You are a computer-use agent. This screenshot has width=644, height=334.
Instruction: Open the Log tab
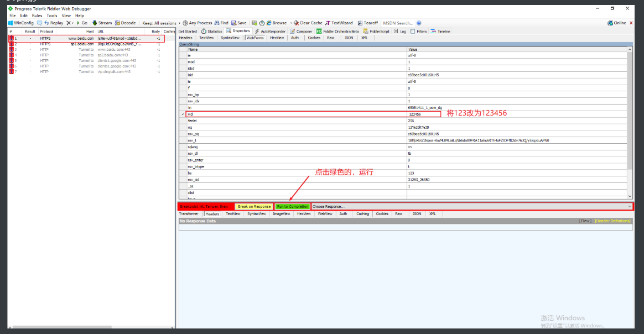point(400,31)
